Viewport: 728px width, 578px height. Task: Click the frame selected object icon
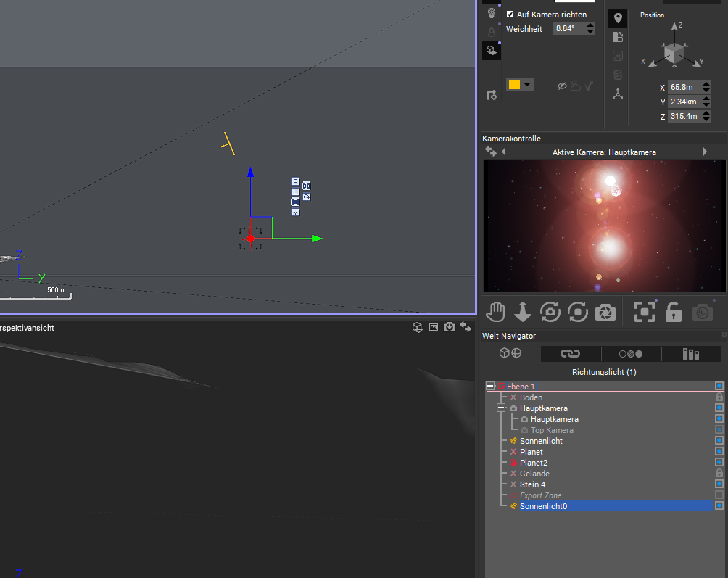(645, 312)
